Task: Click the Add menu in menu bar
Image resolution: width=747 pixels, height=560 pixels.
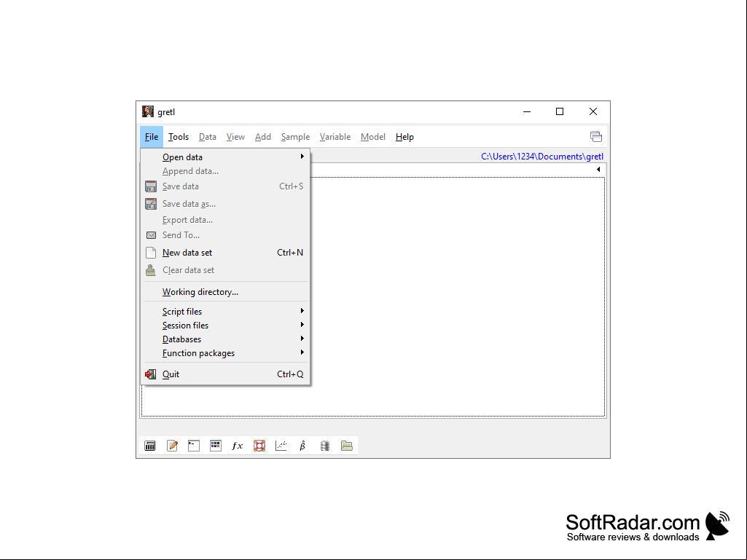Action: pyautogui.click(x=262, y=137)
